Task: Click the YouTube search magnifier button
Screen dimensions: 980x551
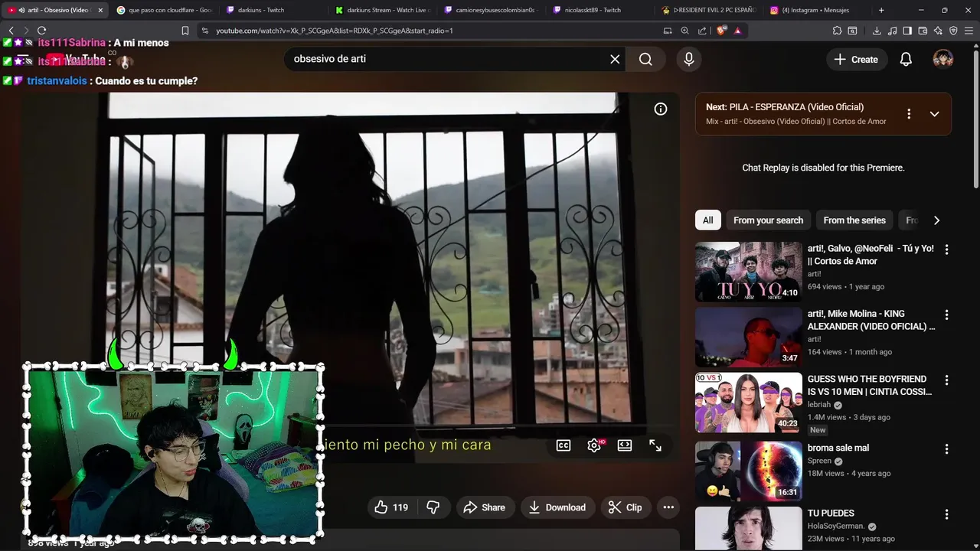Action: pos(645,59)
